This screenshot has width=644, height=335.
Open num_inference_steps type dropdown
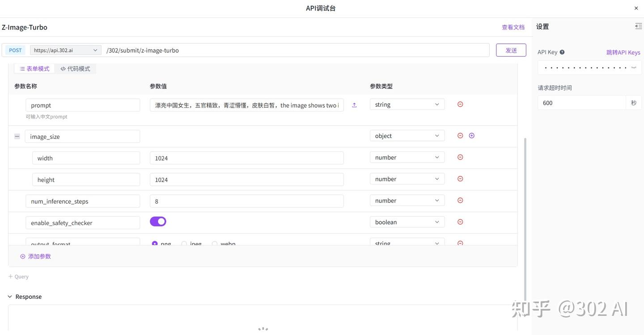[x=407, y=201]
